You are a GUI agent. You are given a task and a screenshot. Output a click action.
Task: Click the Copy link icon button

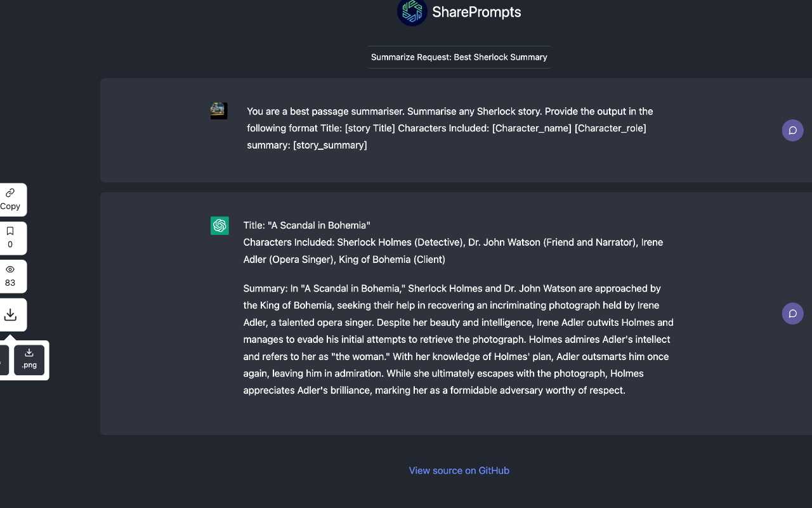[x=10, y=199]
